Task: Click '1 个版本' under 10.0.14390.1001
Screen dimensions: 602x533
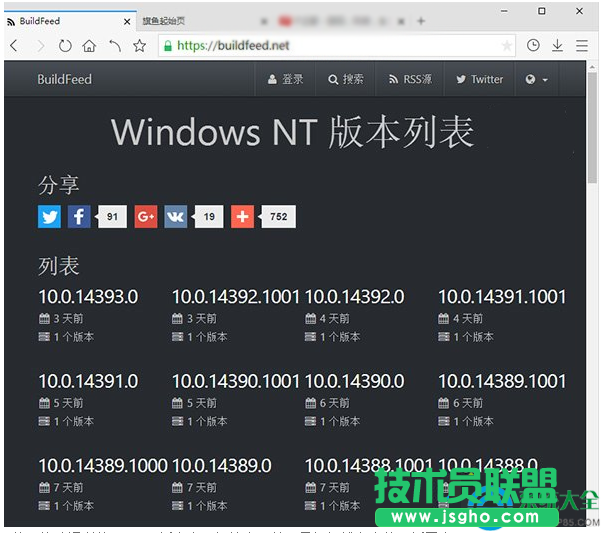Action: pyautogui.click(x=207, y=421)
